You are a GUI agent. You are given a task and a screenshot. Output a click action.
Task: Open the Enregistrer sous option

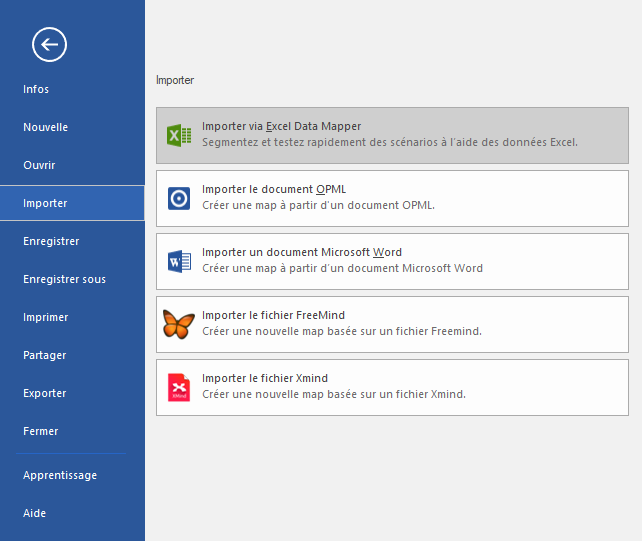tap(64, 279)
